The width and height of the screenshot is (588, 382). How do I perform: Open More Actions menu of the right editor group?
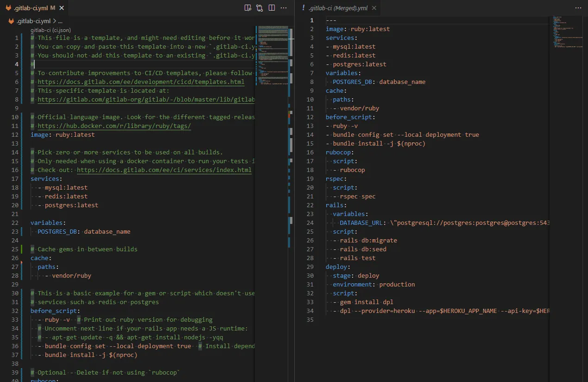(578, 8)
